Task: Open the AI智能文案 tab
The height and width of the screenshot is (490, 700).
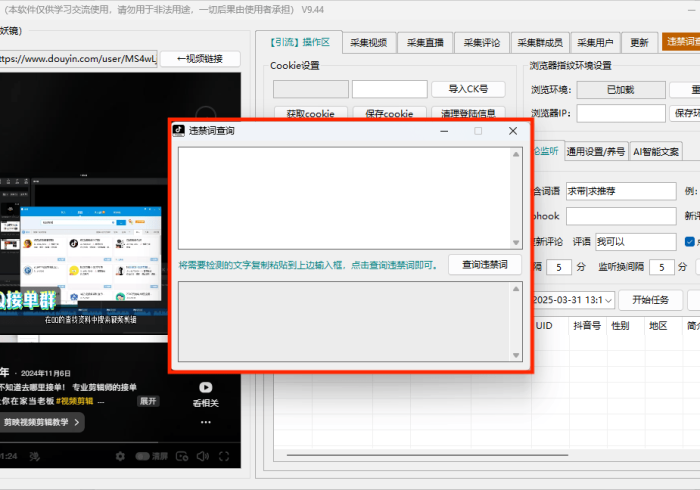Action: 656,152
